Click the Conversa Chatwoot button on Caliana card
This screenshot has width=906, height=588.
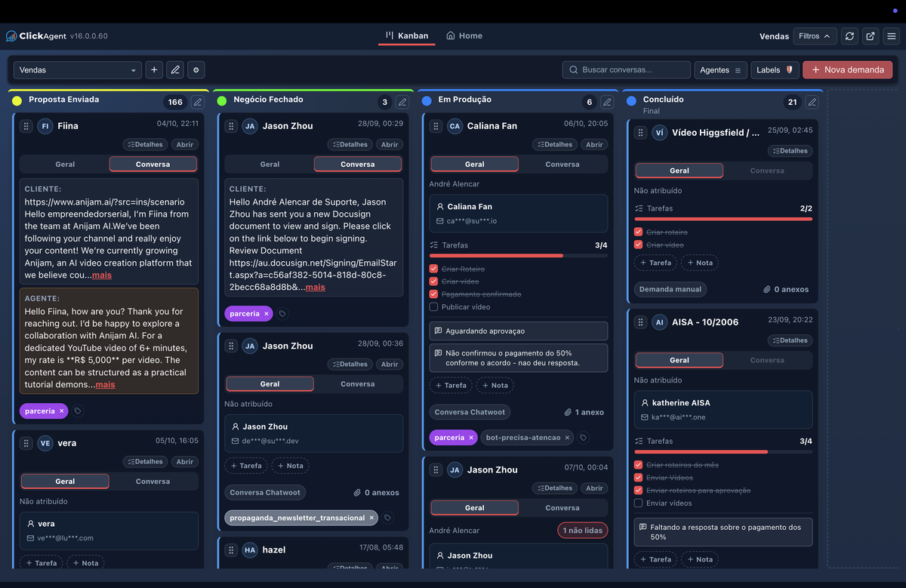pyautogui.click(x=470, y=412)
